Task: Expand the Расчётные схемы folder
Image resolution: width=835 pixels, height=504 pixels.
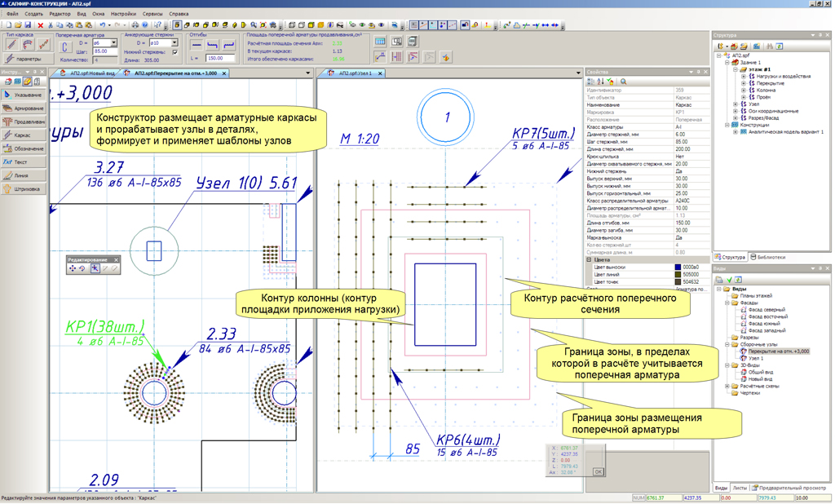Action: point(727,387)
